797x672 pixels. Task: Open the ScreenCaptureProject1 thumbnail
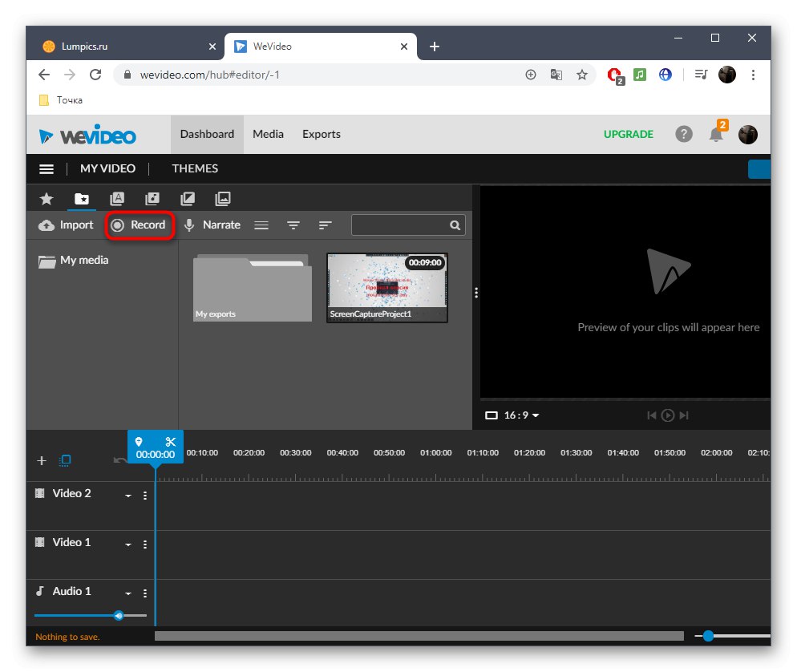click(x=386, y=287)
